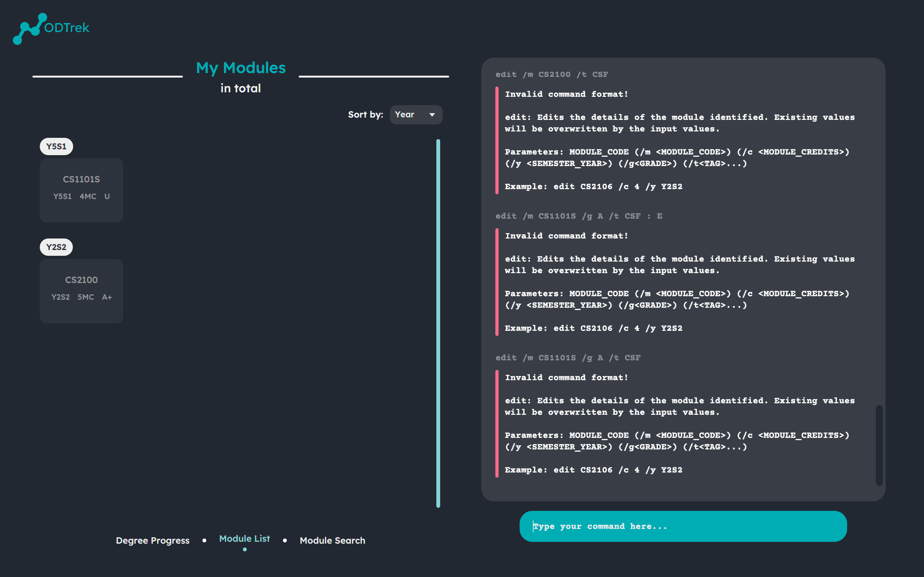This screenshot has width=924, height=577.
Task: Switch to the Module List tab
Action: 244,539
